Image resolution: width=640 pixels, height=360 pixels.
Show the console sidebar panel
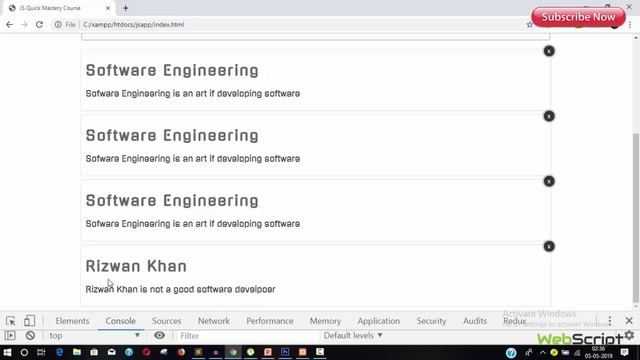10,336
